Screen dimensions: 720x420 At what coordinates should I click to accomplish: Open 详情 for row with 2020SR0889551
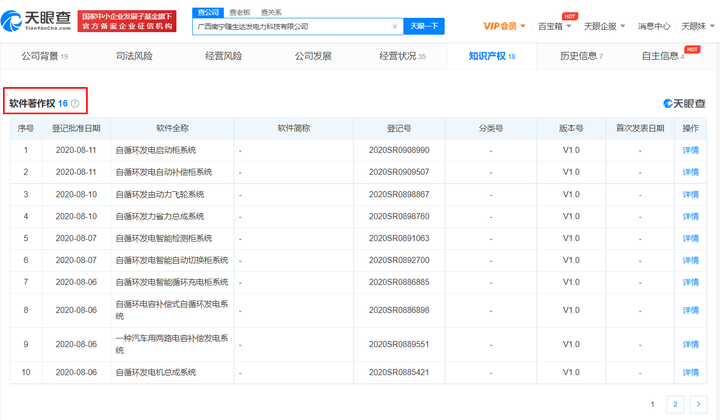click(690, 345)
